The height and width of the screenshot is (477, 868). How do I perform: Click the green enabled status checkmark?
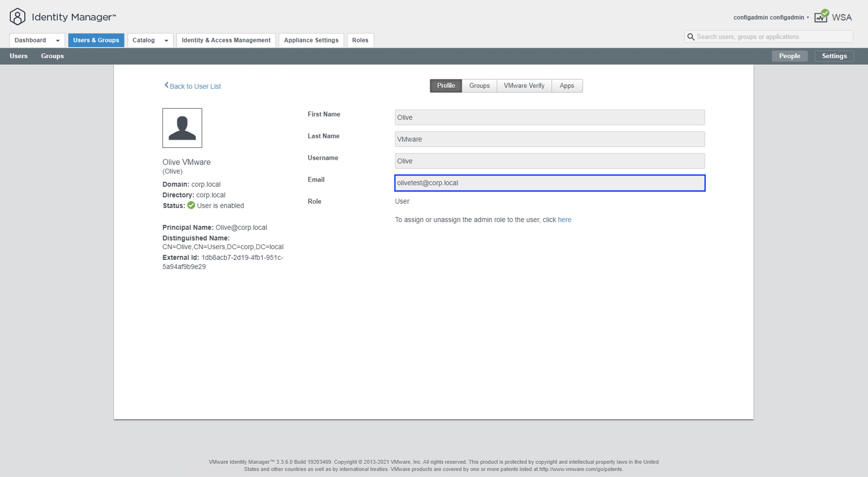click(191, 205)
